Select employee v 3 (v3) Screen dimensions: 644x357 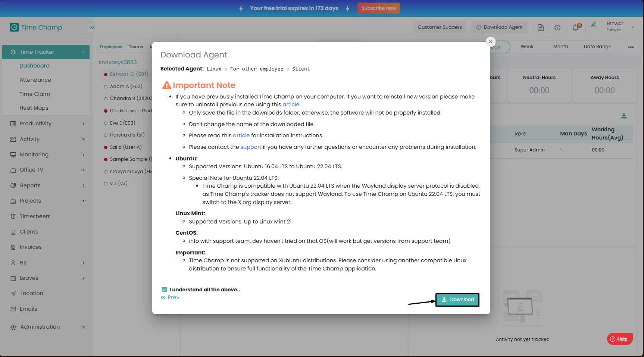click(x=118, y=184)
